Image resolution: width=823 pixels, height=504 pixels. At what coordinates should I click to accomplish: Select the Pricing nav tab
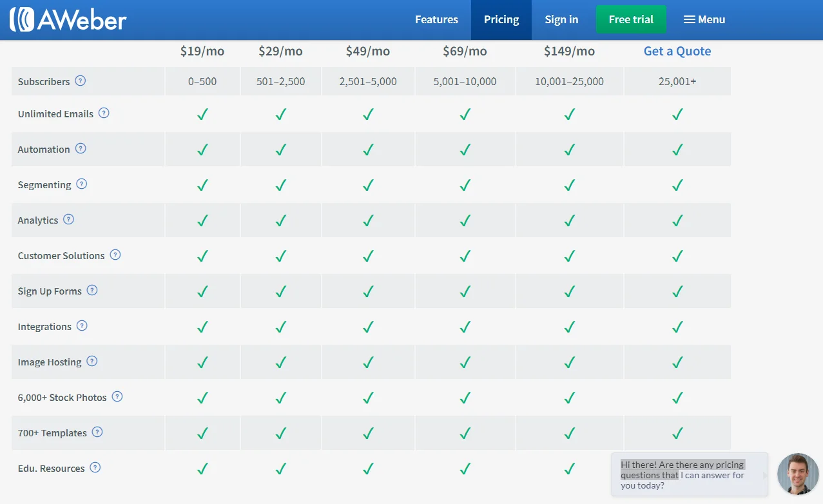pyautogui.click(x=501, y=19)
